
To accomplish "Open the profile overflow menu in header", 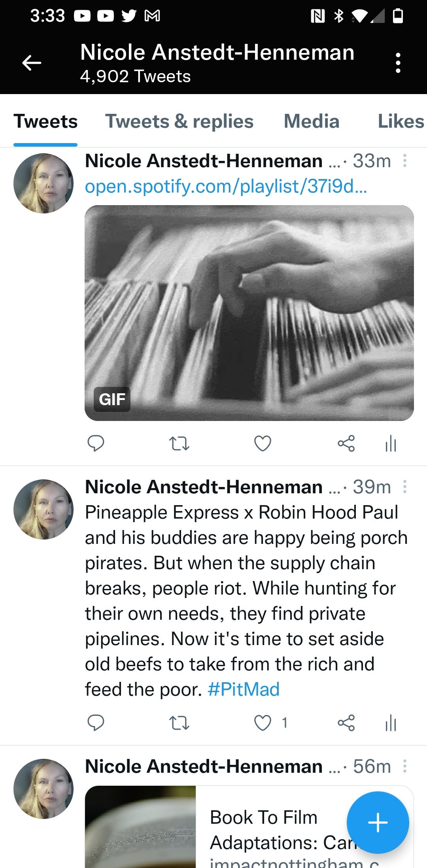I will tap(398, 63).
